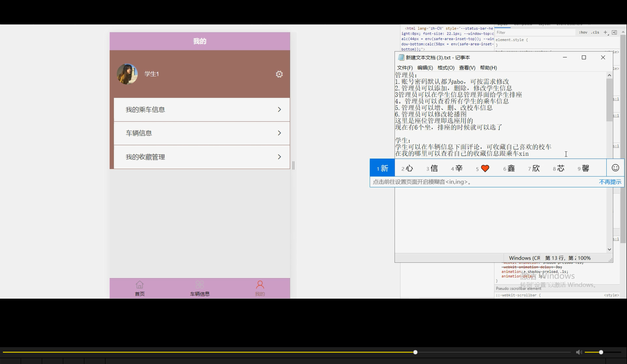Click 不再提示 link in IME tip

(610, 182)
